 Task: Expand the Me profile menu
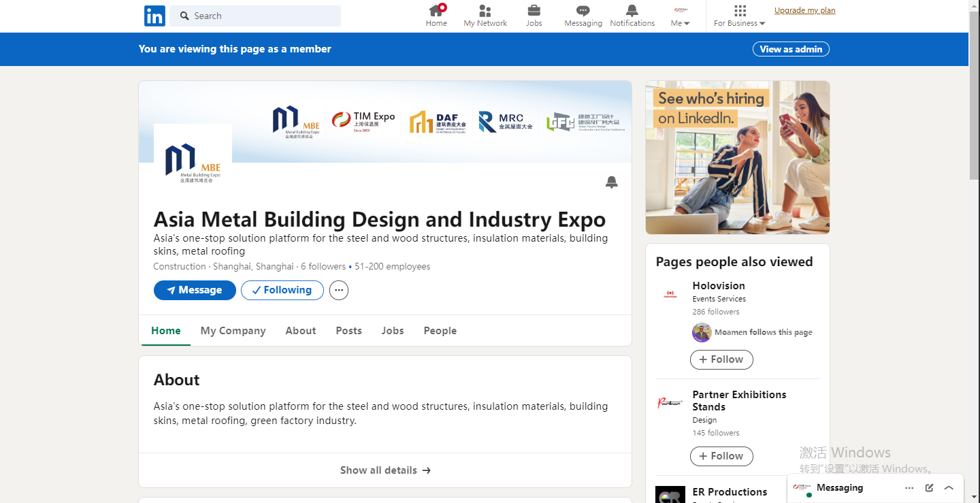pos(681,16)
